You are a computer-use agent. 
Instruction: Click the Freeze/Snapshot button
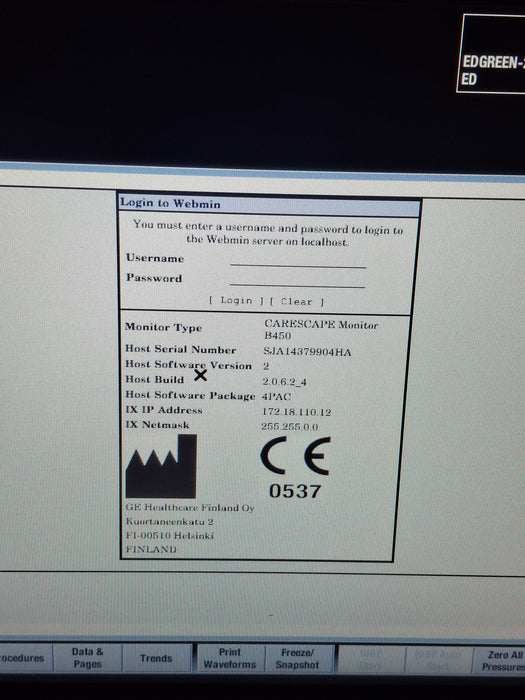tap(298, 658)
